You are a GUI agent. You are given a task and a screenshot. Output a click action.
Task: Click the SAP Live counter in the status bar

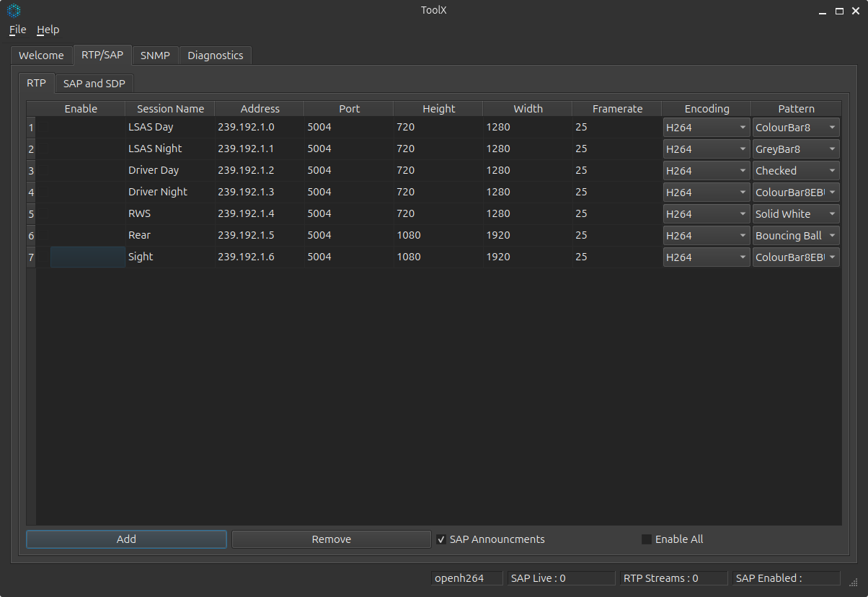(561, 578)
